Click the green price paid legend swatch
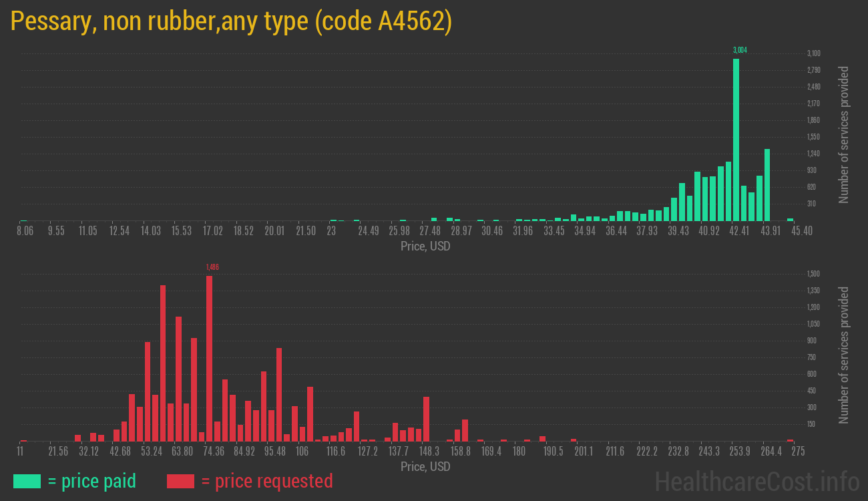 (27, 481)
